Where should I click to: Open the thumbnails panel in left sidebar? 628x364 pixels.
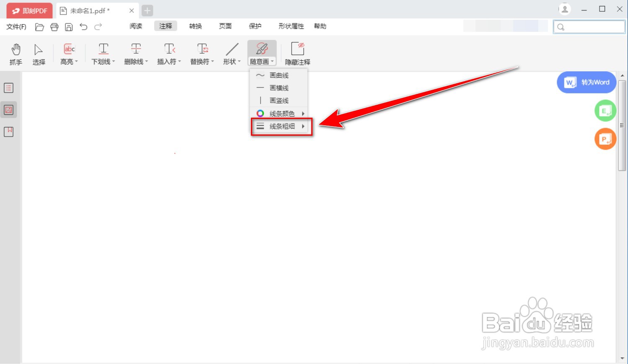(x=8, y=110)
